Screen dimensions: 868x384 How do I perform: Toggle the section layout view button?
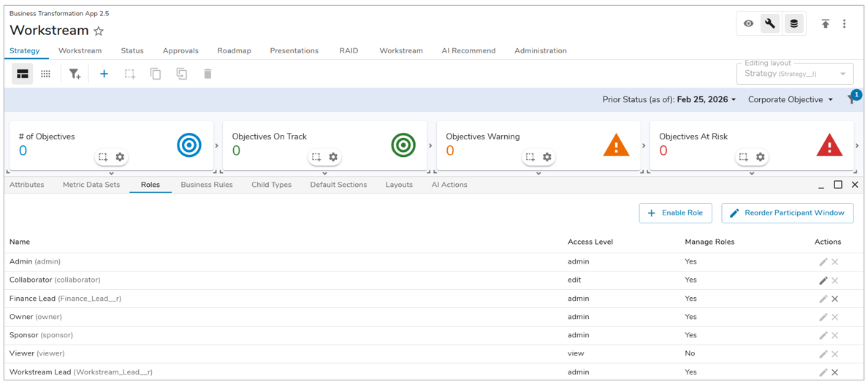click(23, 74)
